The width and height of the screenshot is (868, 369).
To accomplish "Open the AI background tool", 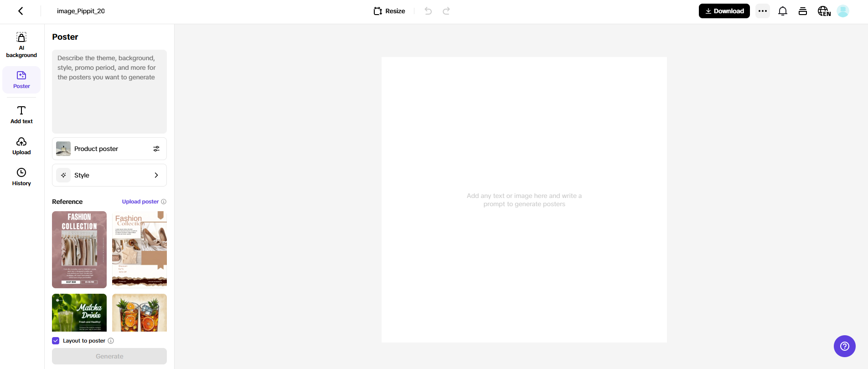I will click(21, 45).
